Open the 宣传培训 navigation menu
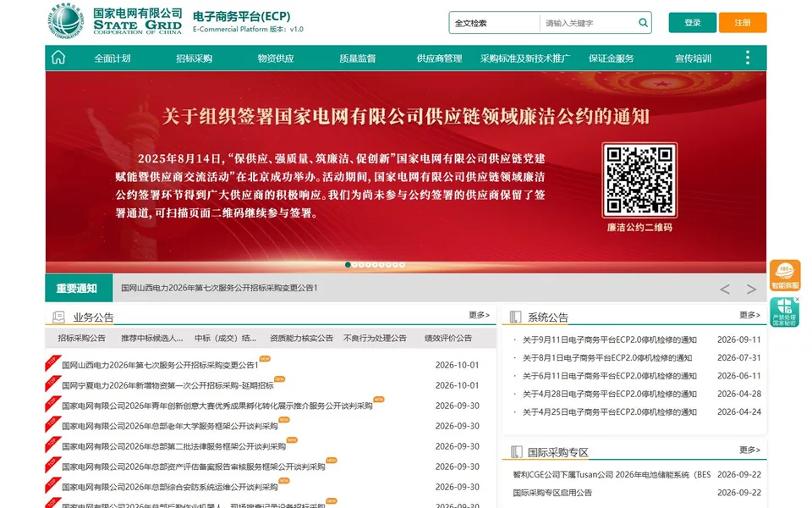Viewport: 812px width, 508px height. [693, 58]
